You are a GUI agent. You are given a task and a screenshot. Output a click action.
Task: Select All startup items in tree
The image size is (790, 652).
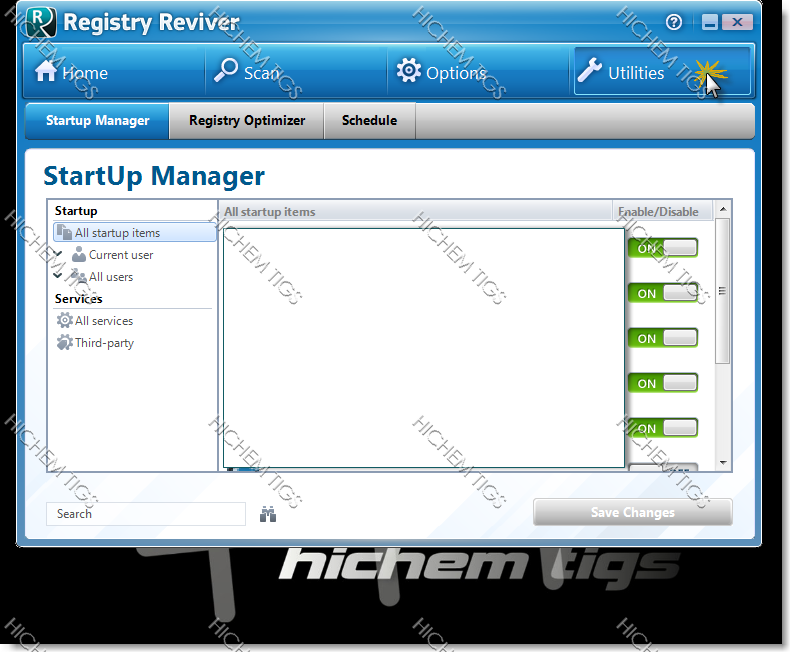click(135, 232)
